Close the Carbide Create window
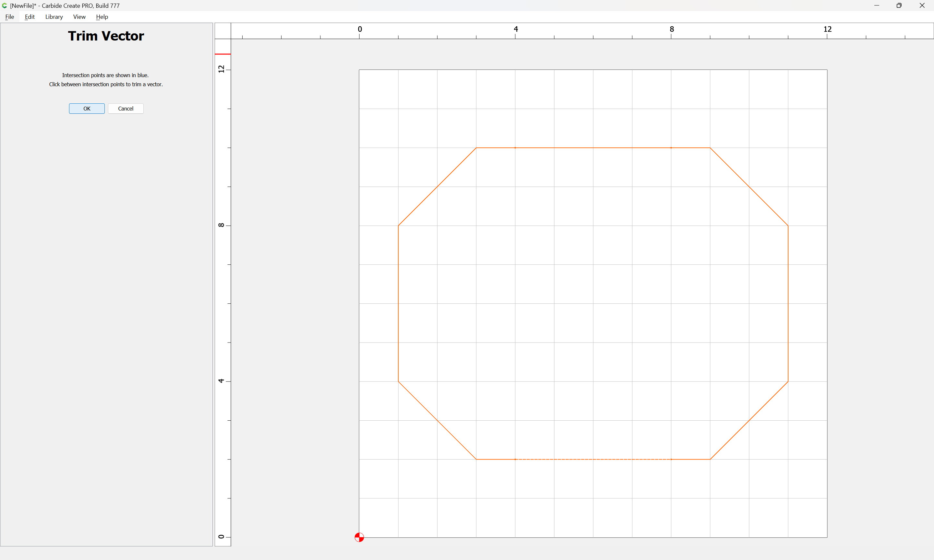This screenshot has height=560, width=934. tap(922, 6)
